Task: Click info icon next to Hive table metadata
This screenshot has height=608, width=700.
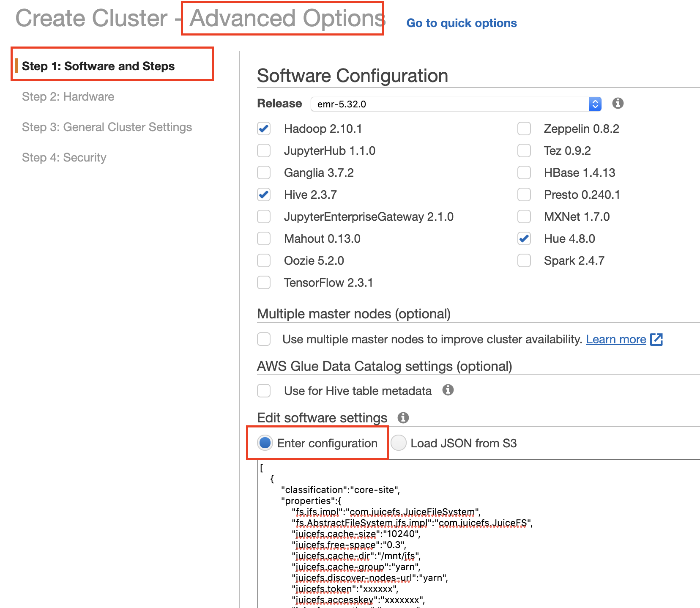Action: click(x=448, y=390)
